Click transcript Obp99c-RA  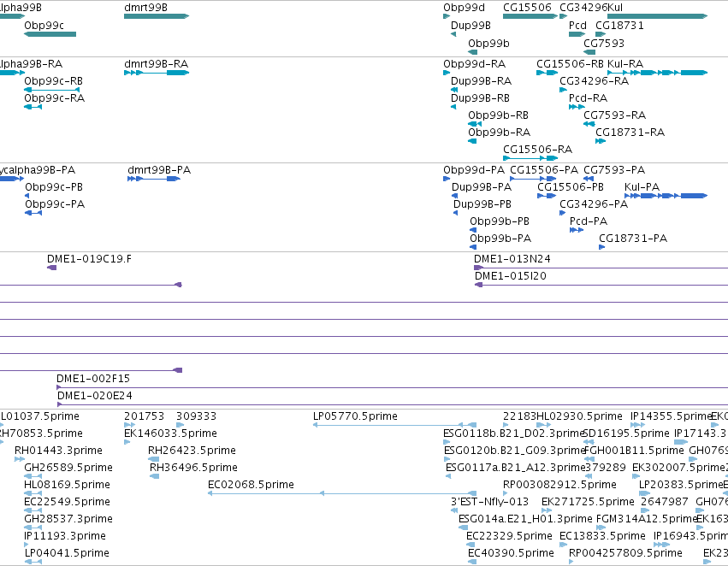[x=54, y=98]
